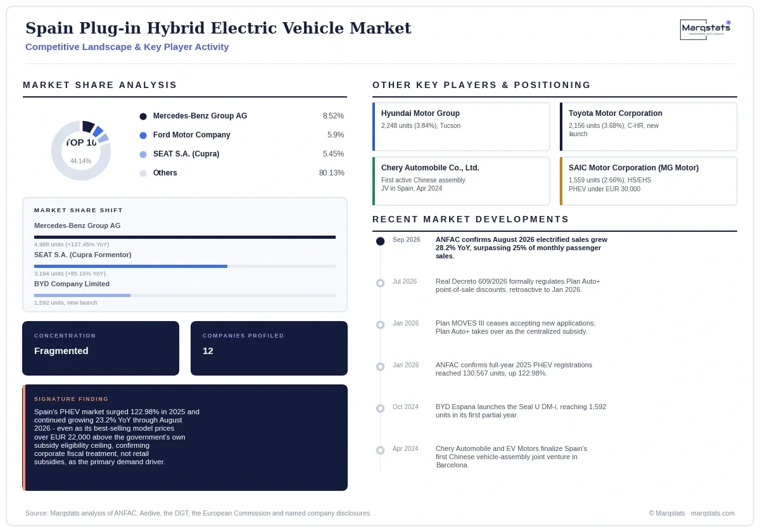
Task: Click the Market Share Analysis heading
Action: point(100,85)
